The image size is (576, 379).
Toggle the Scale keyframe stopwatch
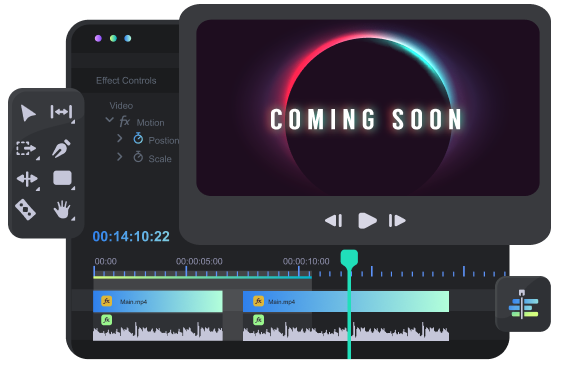tap(138, 157)
